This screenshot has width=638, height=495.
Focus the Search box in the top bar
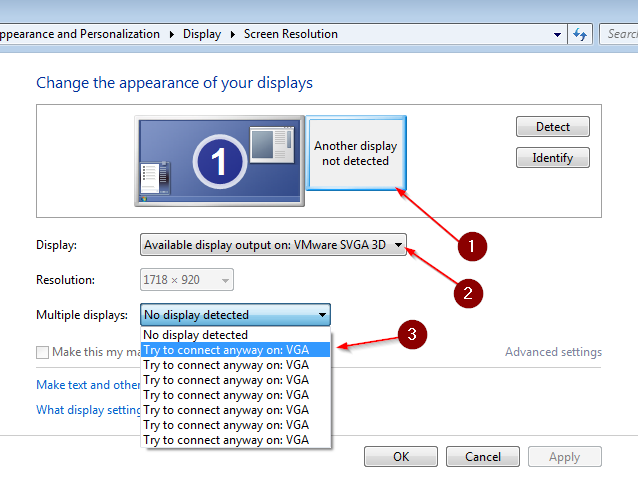pyautogui.click(x=620, y=34)
